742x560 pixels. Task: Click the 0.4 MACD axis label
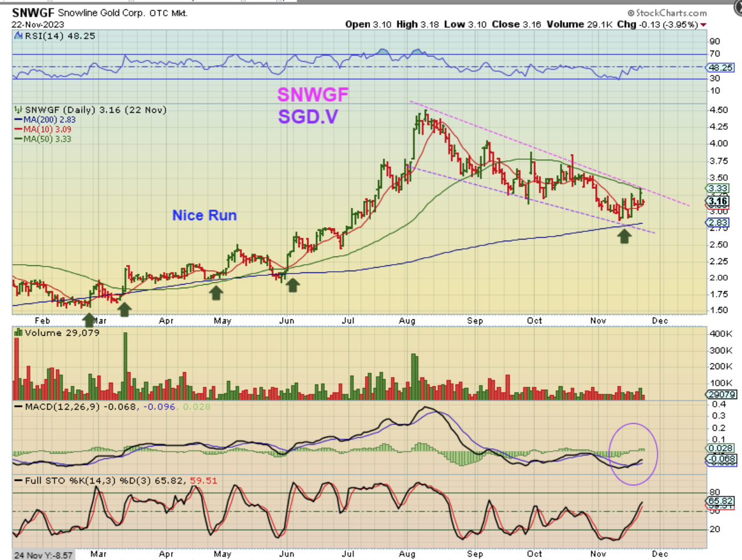[719, 404]
